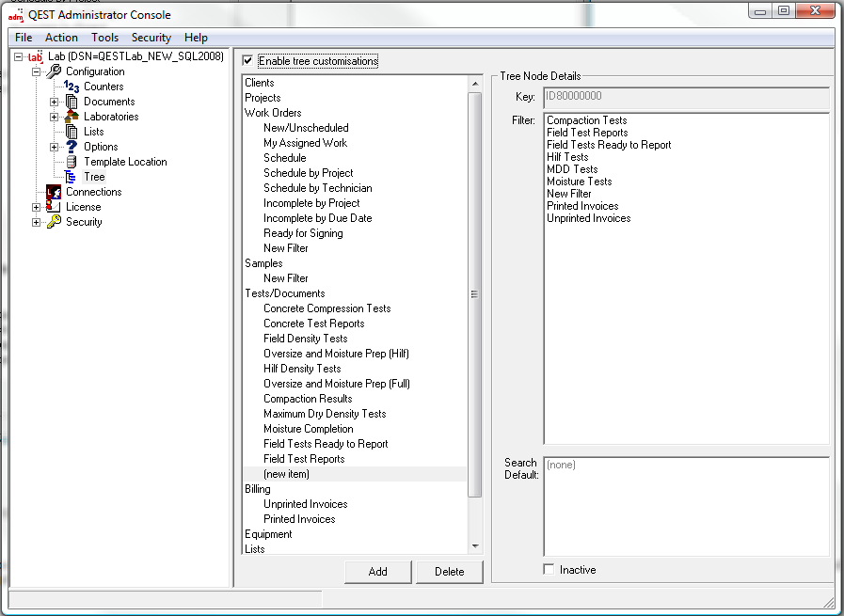Click the Connections icon in tree
The width and height of the screenshot is (844, 616).
54,192
